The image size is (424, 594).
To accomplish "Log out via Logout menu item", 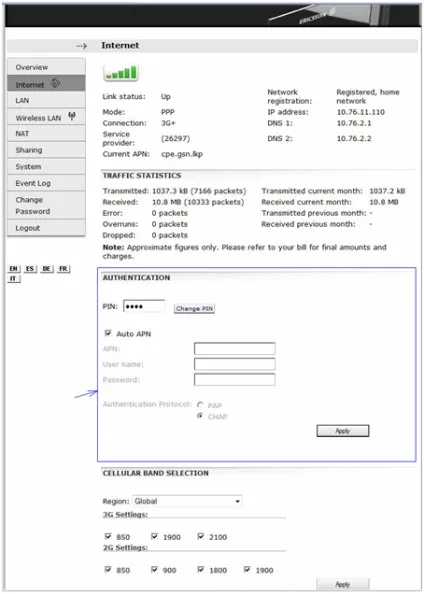I will click(x=46, y=228).
